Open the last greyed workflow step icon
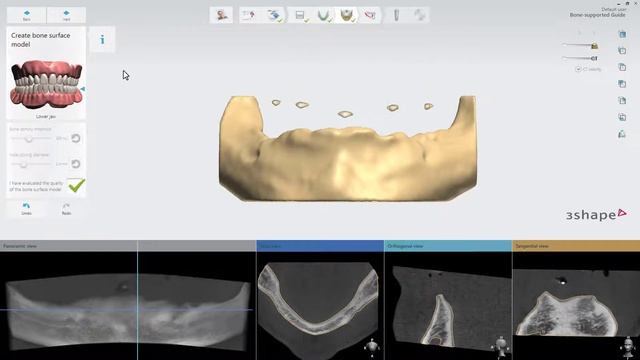Viewport: 640px width, 360px height. pyautogui.click(x=419, y=15)
